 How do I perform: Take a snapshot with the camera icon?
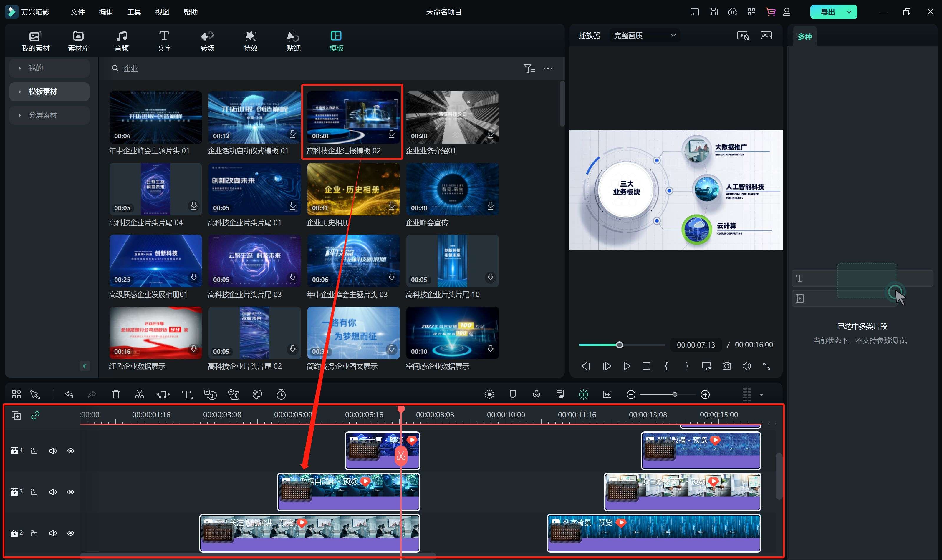pyautogui.click(x=726, y=366)
